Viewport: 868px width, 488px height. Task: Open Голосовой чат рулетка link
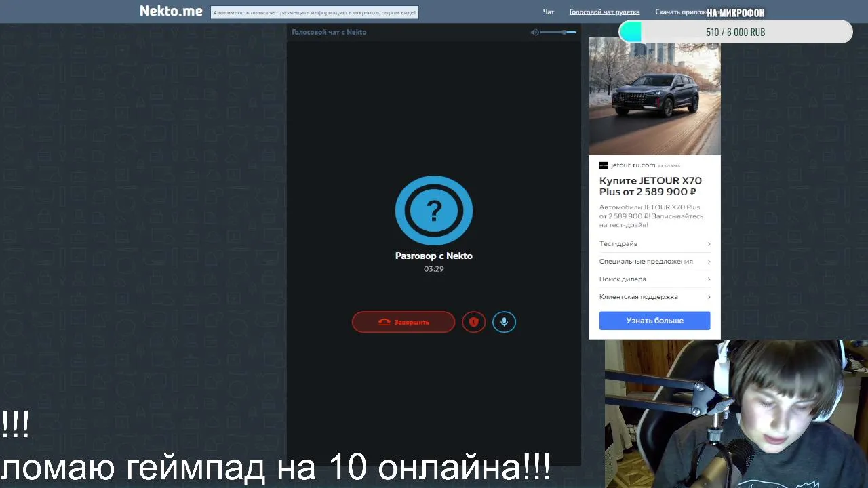pyautogui.click(x=604, y=12)
